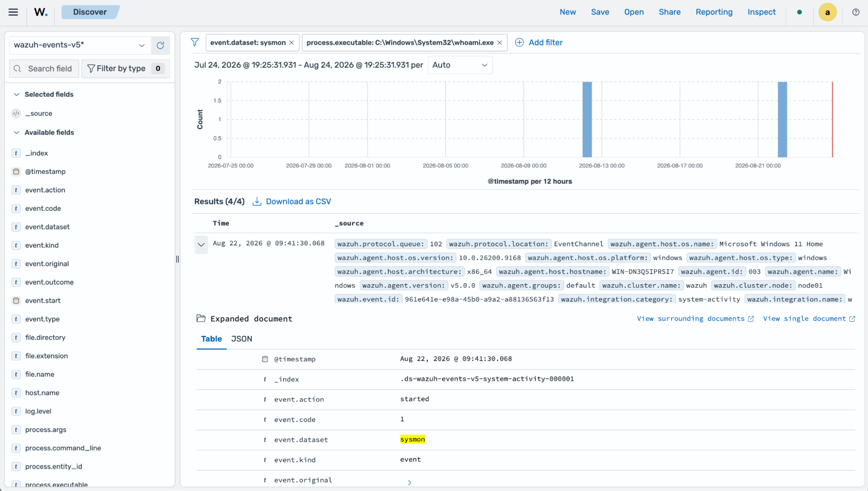Click Save in the top menu
This screenshot has width=868, height=491.
[600, 12]
